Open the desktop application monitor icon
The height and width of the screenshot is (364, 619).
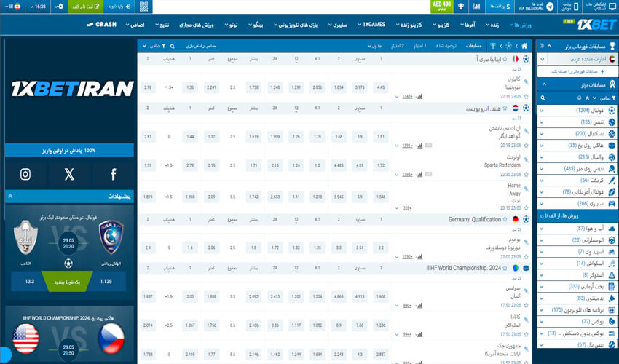point(612,7)
